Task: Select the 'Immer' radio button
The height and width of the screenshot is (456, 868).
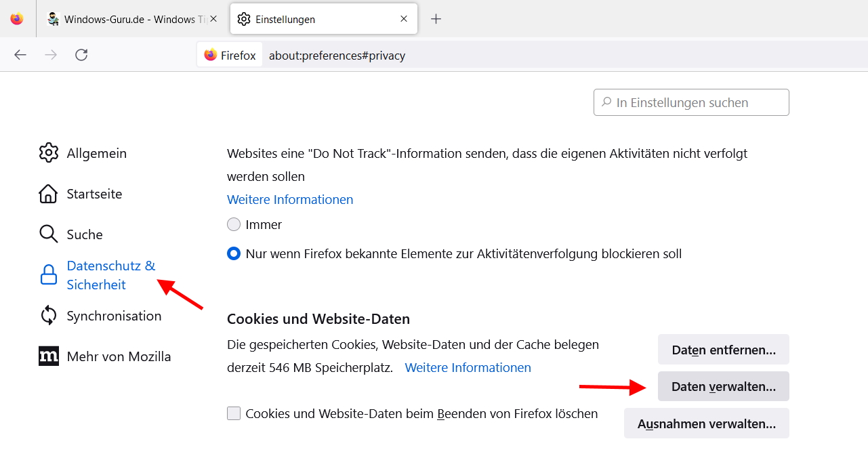Action: (233, 224)
